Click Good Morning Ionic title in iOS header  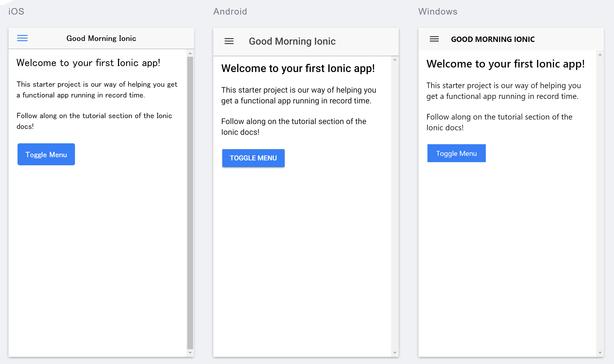pyautogui.click(x=101, y=38)
